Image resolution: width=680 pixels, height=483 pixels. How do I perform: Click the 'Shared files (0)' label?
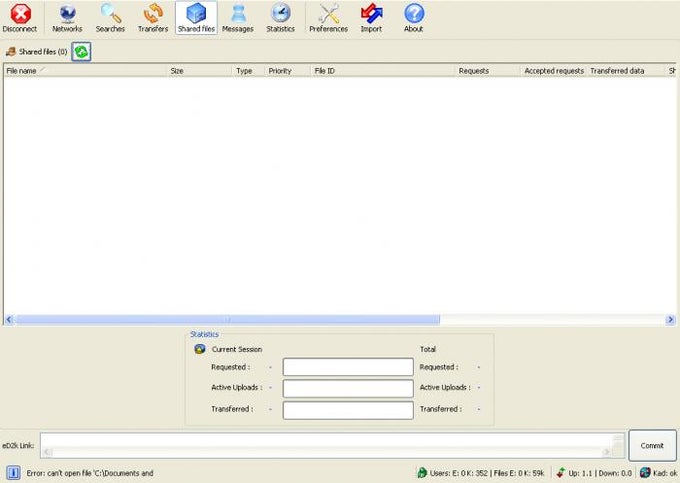point(43,52)
